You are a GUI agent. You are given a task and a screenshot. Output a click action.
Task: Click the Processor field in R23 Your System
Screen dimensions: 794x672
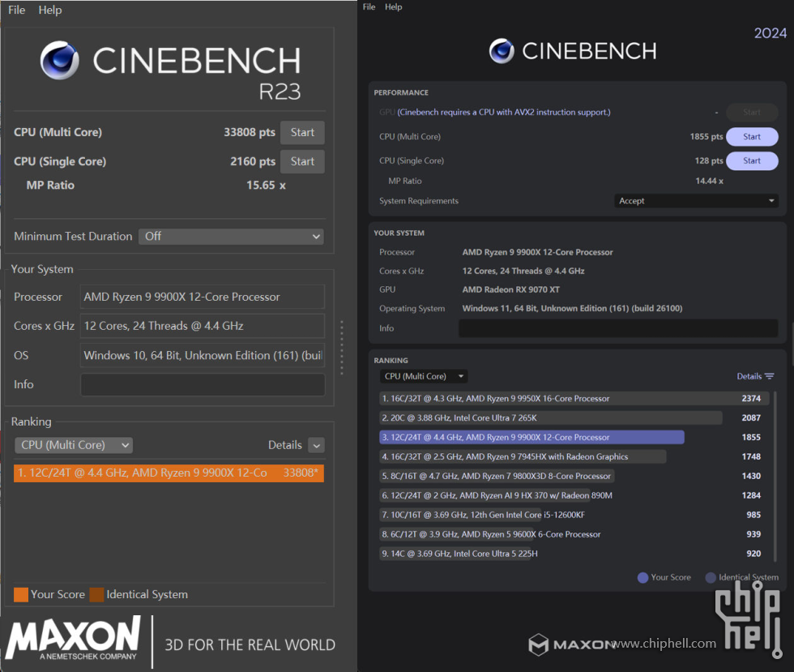203,297
